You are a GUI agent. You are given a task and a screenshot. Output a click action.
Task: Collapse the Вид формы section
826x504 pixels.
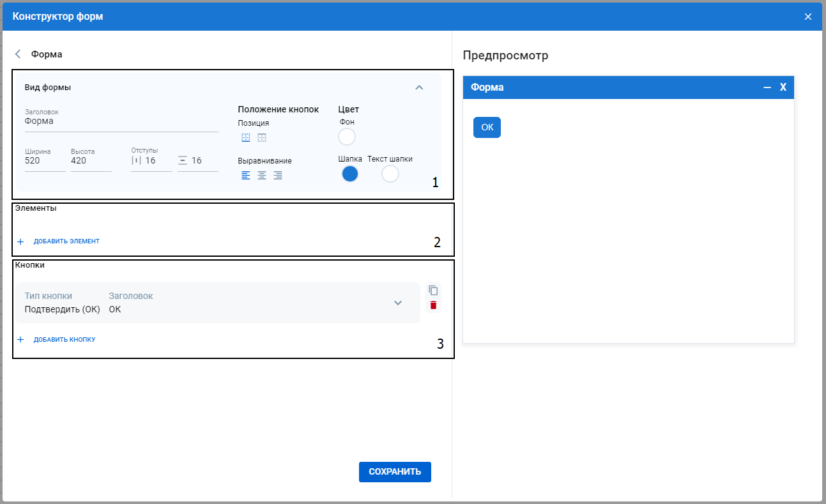click(419, 88)
